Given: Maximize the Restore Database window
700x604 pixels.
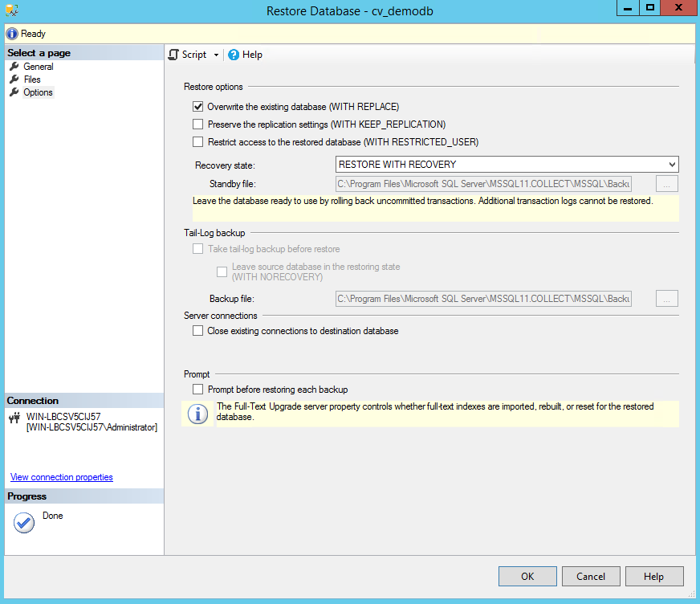Looking at the screenshot, I should [x=650, y=7].
